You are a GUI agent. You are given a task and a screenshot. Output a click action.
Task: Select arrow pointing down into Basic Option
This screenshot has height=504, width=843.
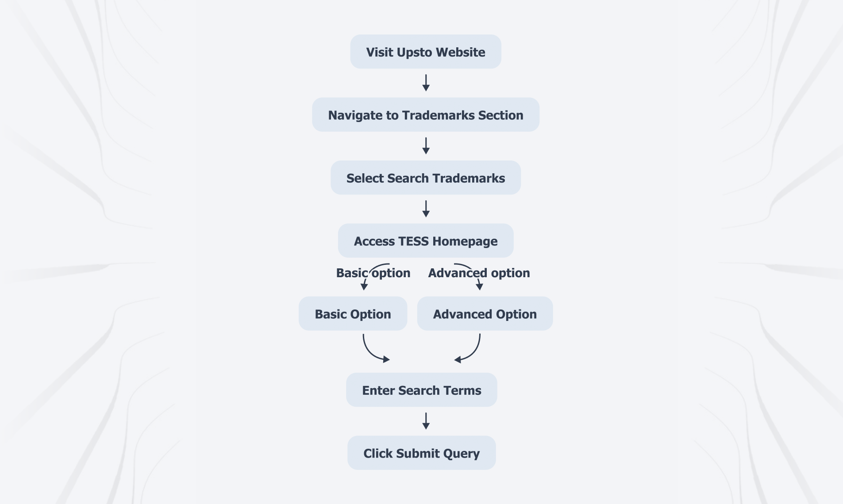coord(364,286)
